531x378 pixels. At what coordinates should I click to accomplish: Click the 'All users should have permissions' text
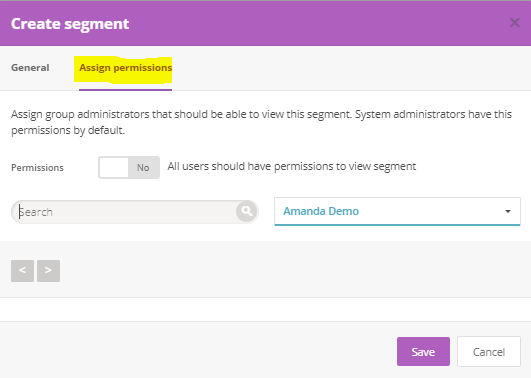click(x=292, y=167)
